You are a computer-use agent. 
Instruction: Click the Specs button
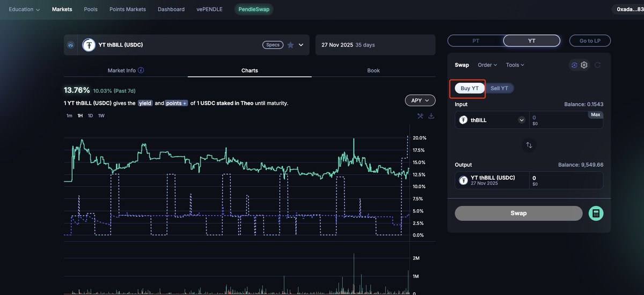(x=273, y=45)
